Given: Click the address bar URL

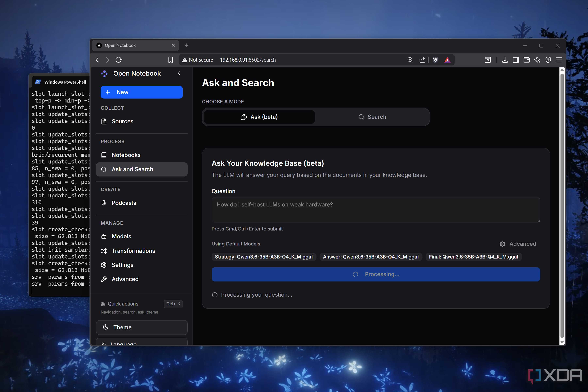Looking at the screenshot, I should coord(248,60).
